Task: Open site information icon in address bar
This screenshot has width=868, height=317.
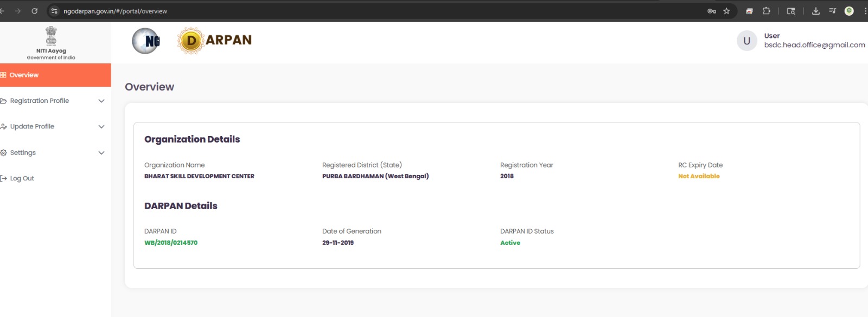Action: click(54, 11)
